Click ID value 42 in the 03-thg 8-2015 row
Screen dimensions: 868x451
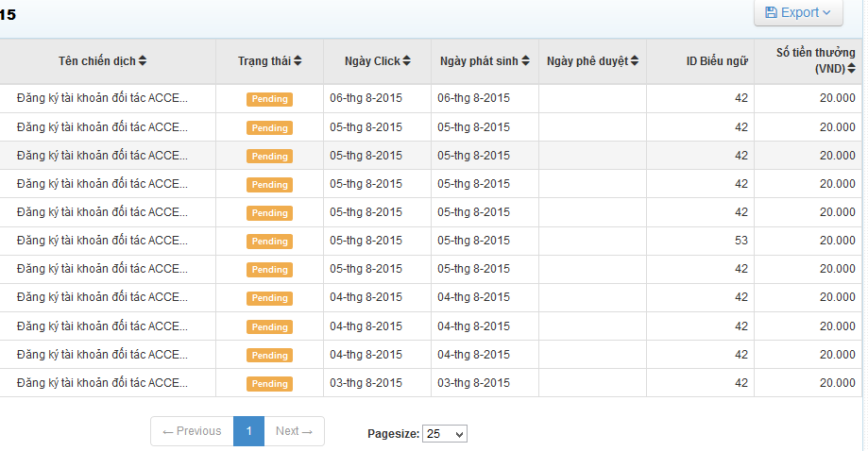[x=741, y=382]
